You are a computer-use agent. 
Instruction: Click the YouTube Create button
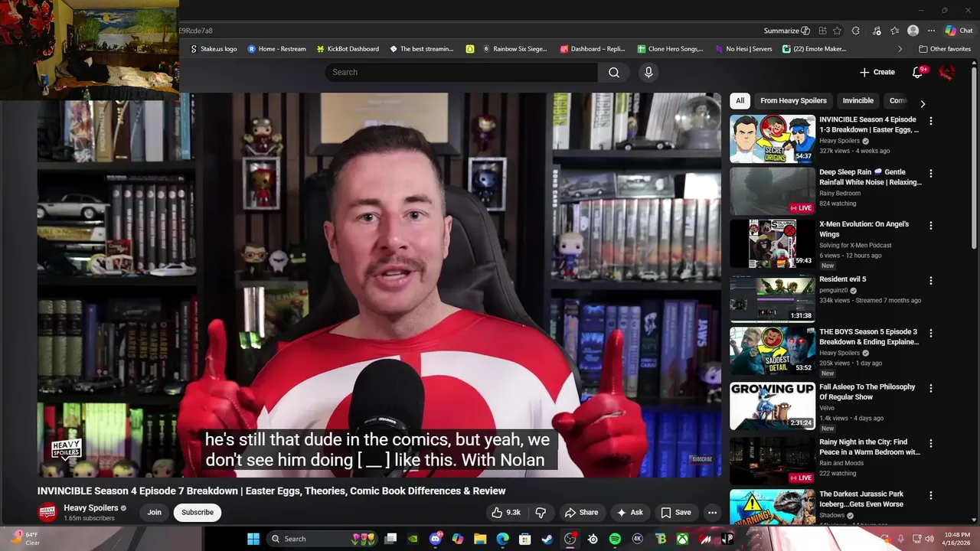click(877, 72)
